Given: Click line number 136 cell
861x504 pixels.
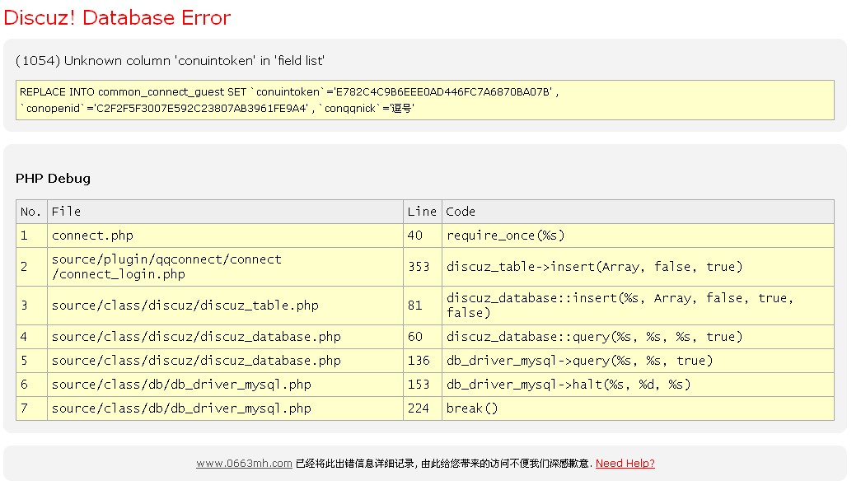Looking at the screenshot, I should coord(423,361).
